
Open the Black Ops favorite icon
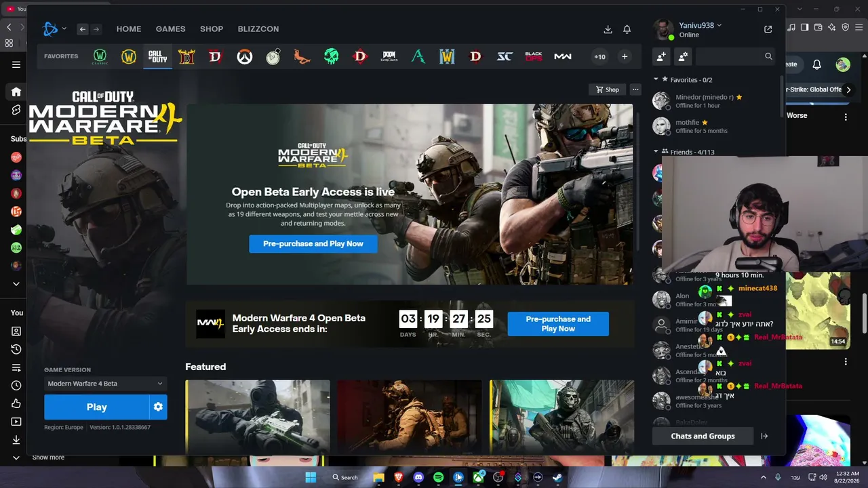534,56
